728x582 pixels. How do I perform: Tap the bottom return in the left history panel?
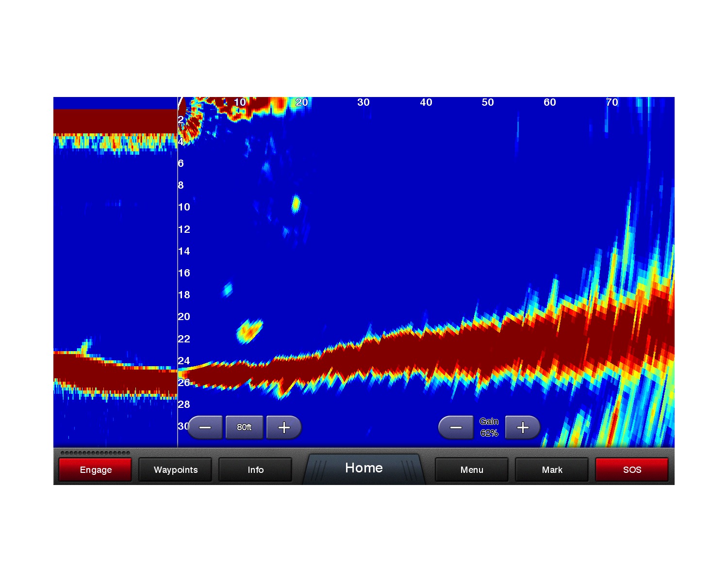point(115,372)
